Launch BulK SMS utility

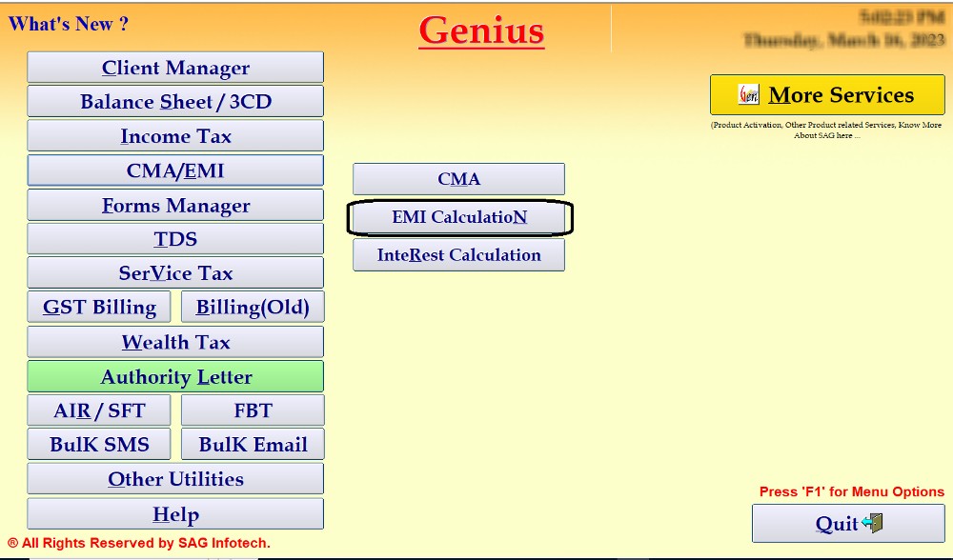pyautogui.click(x=99, y=445)
